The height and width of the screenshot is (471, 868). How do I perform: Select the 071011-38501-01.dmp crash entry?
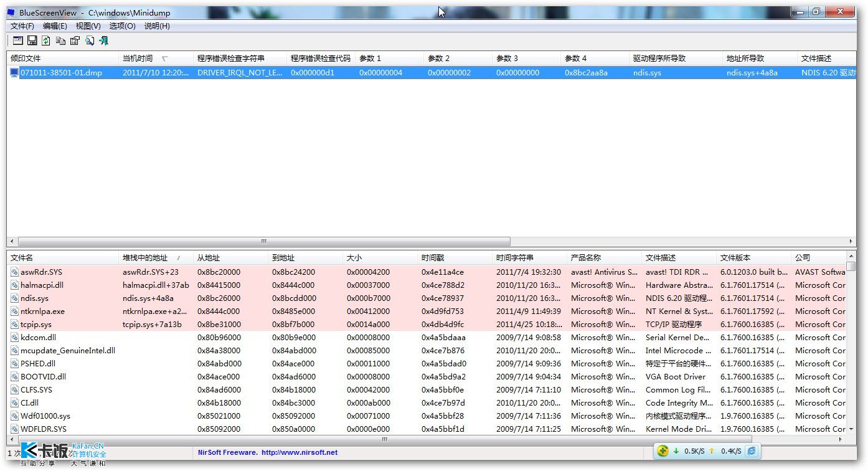coord(61,73)
